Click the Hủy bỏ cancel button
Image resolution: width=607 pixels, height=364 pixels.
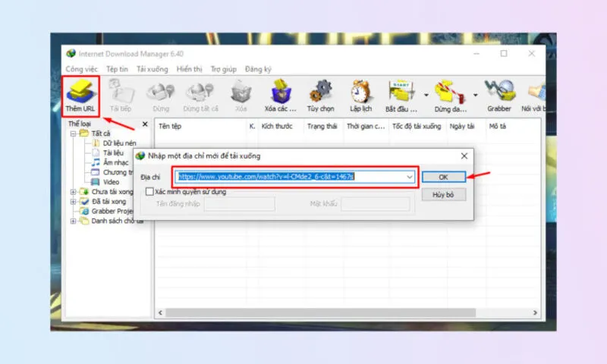pos(443,195)
